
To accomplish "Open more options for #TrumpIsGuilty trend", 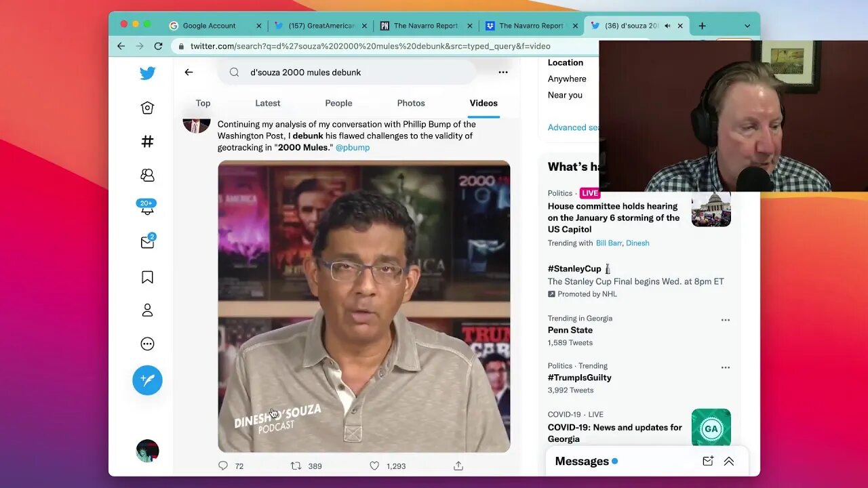I will 726,367.
